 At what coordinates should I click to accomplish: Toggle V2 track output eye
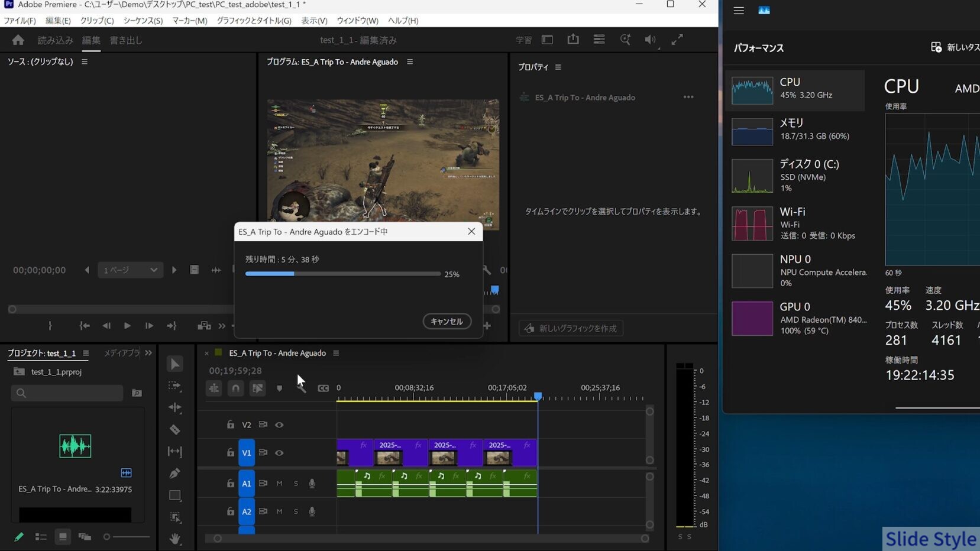pos(279,424)
